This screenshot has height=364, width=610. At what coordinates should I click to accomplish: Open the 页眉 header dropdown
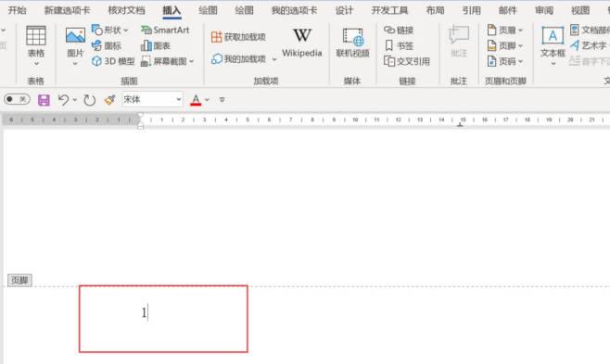504,30
